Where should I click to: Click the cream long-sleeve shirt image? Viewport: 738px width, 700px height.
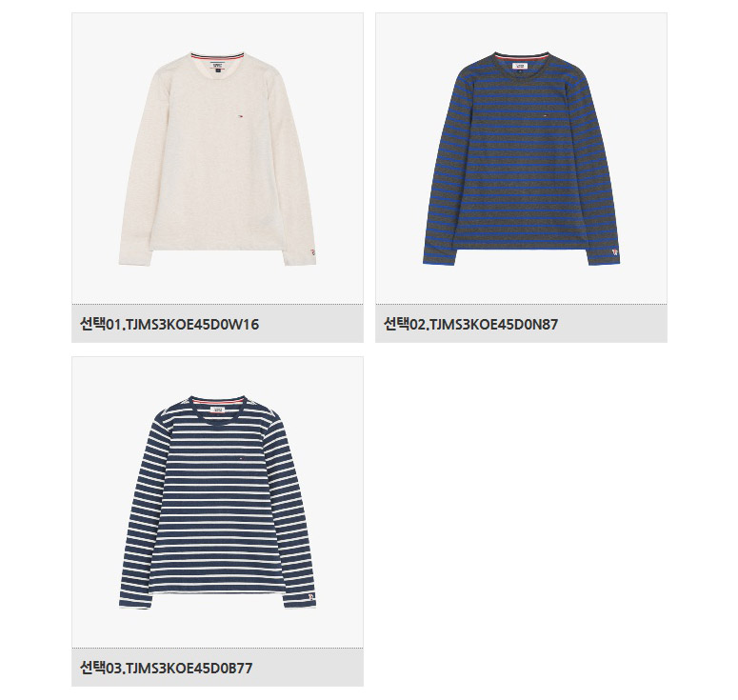(x=217, y=159)
